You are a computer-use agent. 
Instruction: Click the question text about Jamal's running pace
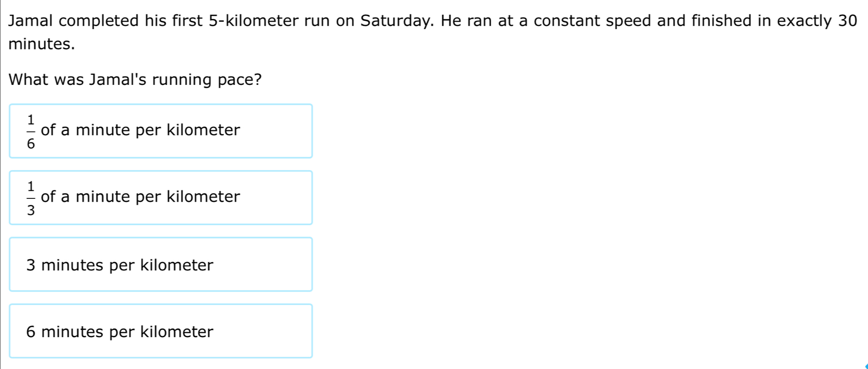click(x=135, y=80)
